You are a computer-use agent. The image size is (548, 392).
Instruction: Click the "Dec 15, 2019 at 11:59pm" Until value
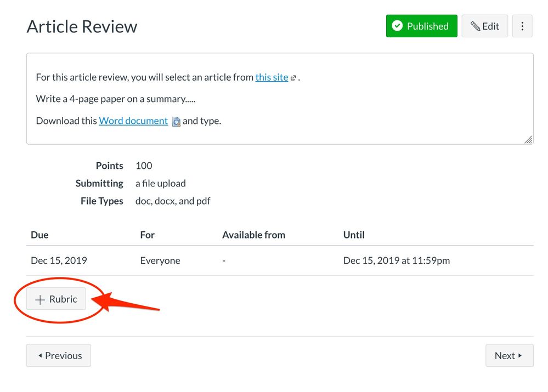click(396, 260)
